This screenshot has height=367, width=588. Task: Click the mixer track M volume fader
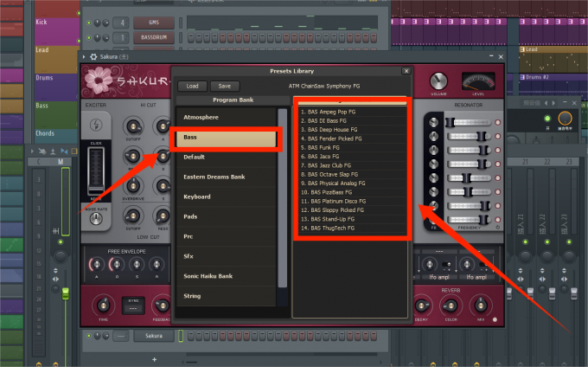[66, 293]
